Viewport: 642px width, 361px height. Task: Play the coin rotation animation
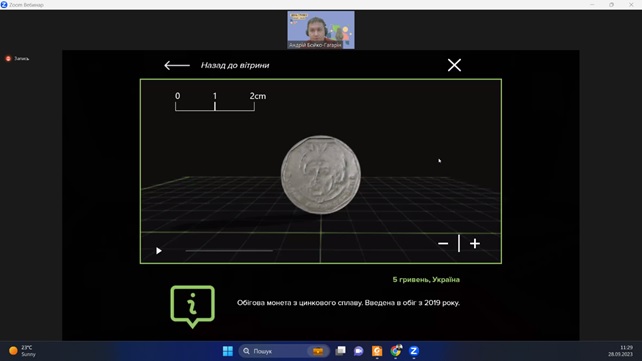click(158, 250)
